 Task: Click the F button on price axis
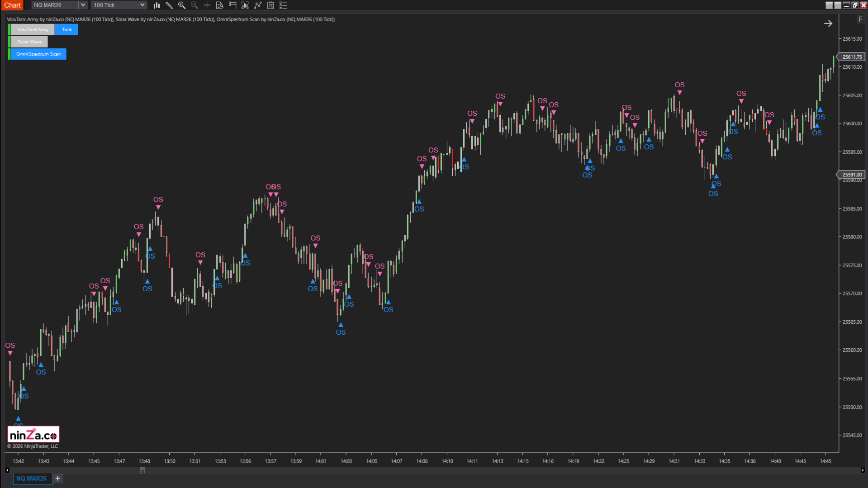point(860,19)
